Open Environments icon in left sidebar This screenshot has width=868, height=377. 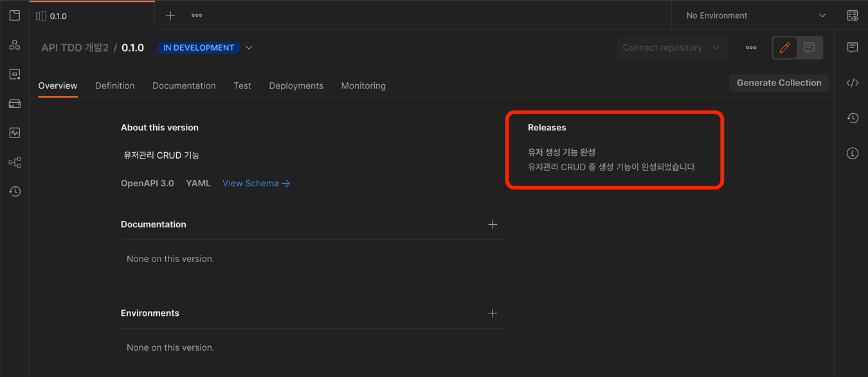pyautogui.click(x=15, y=75)
